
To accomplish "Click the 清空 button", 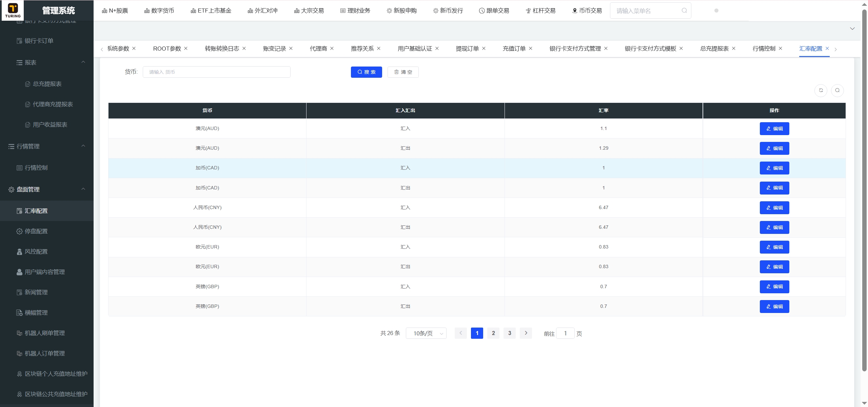I will click(x=403, y=72).
